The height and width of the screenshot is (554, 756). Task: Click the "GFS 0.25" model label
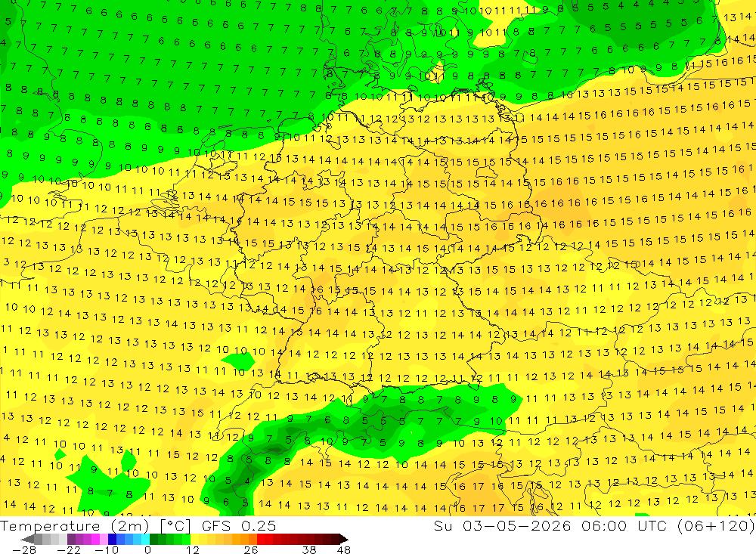239,525
